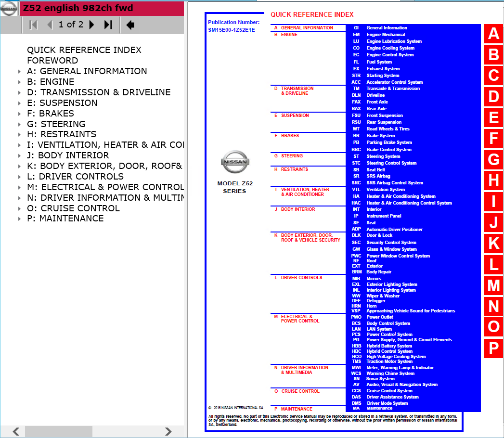
Task: Expand J: BODY INTERIOR tree node
Action: click(x=19, y=155)
